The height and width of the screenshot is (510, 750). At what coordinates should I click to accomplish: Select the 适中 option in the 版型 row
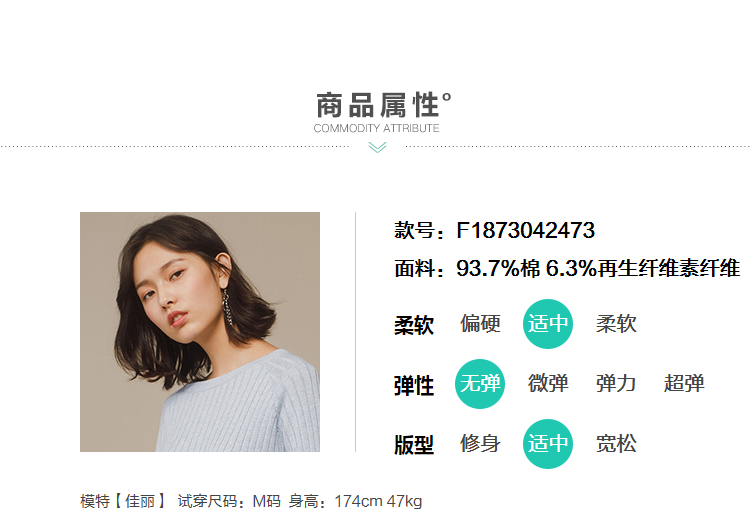click(548, 443)
